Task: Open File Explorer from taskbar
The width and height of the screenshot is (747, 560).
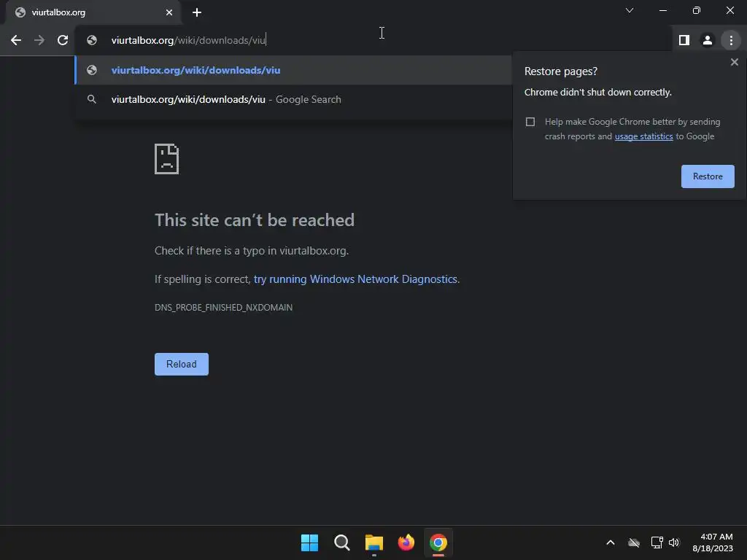Action: point(374,542)
